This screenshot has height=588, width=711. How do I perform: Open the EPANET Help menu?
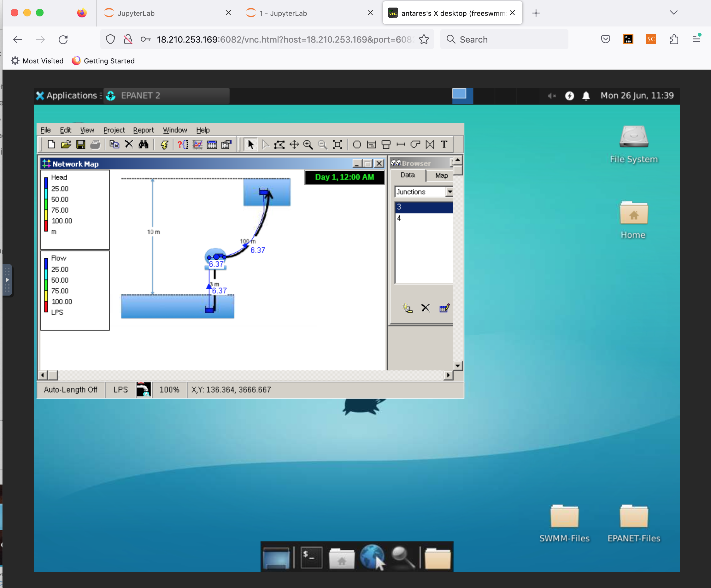point(203,130)
